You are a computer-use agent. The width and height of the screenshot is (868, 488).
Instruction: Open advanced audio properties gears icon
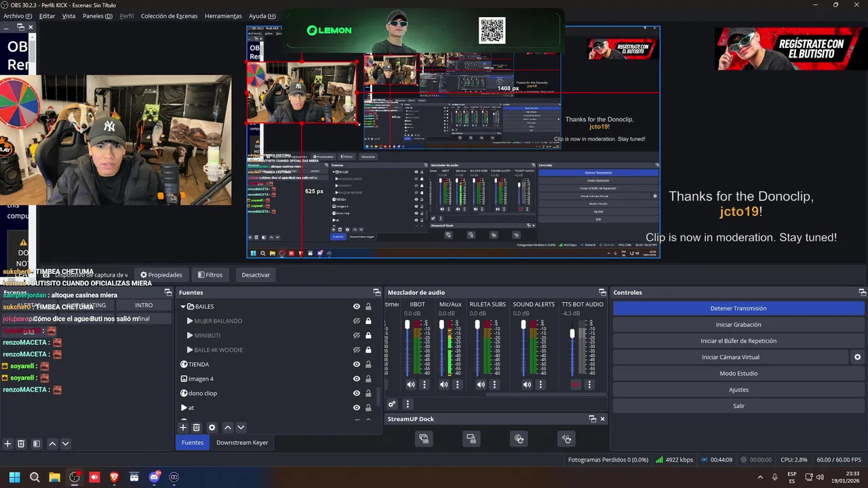coord(392,404)
